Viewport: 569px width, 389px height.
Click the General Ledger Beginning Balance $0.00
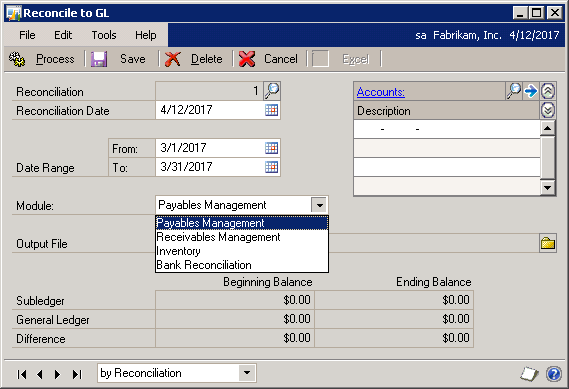tap(235, 319)
